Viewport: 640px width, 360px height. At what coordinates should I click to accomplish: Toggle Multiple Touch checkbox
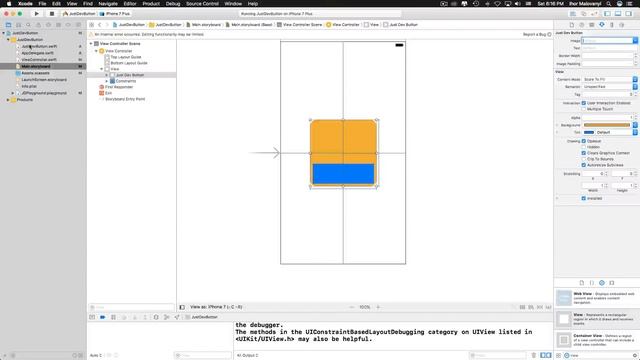pyautogui.click(x=584, y=109)
